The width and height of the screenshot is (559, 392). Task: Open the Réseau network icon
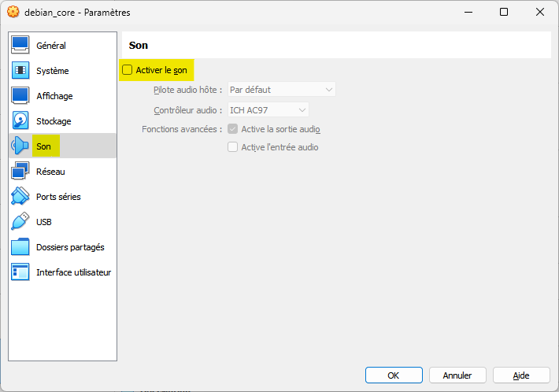(x=20, y=171)
